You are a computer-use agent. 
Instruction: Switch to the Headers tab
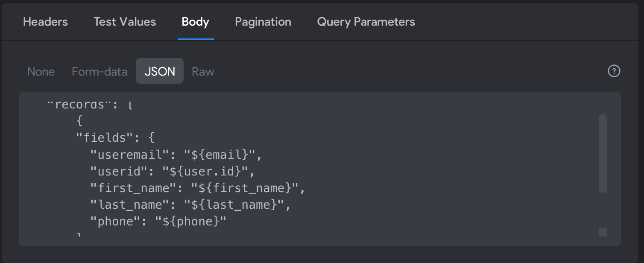45,22
